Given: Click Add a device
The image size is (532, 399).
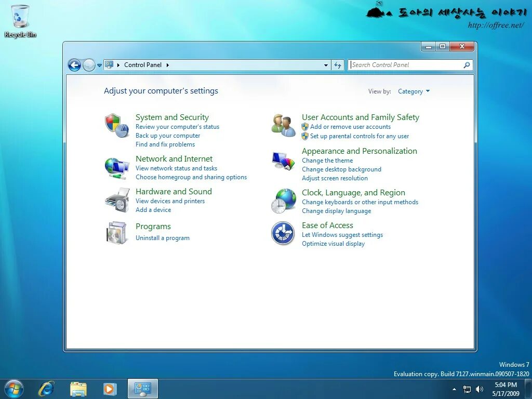Looking at the screenshot, I should [x=153, y=210].
